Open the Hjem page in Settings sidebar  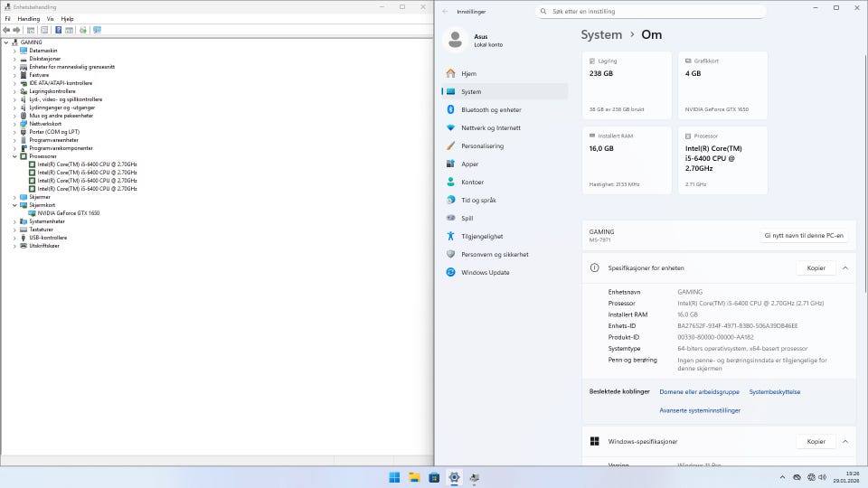tap(505, 73)
